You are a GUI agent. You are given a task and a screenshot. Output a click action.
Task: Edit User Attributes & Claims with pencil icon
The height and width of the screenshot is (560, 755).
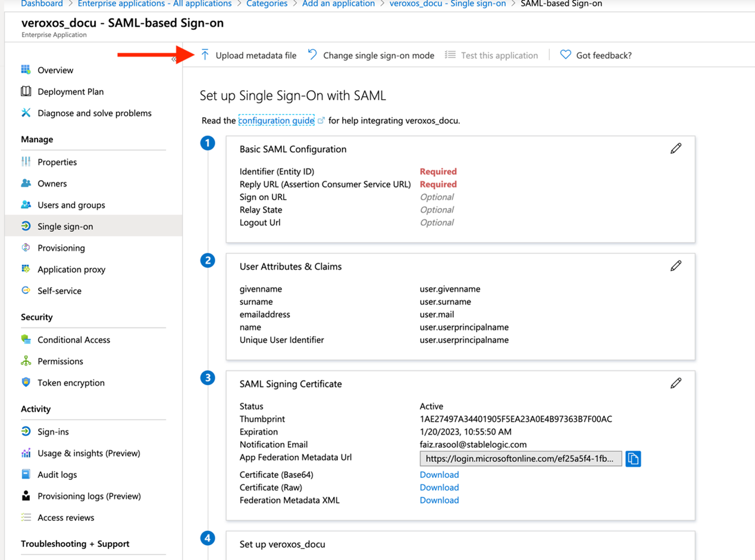click(676, 266)
